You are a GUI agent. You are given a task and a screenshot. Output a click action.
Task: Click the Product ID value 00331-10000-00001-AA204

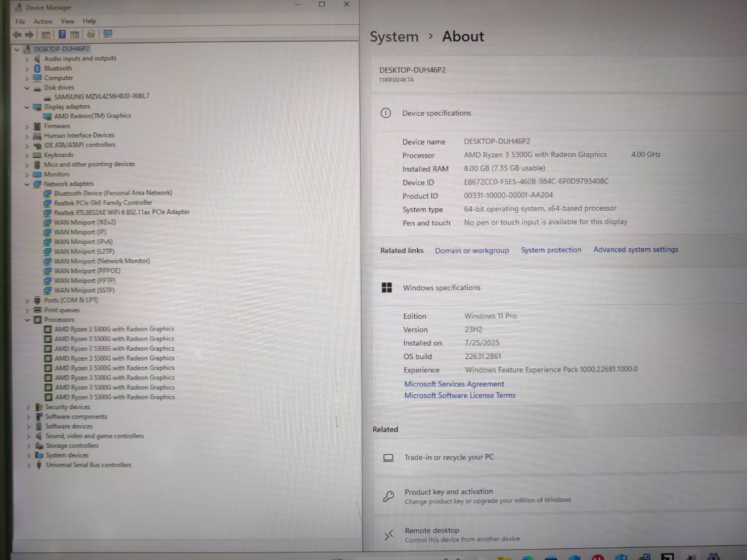pos(508,195)
